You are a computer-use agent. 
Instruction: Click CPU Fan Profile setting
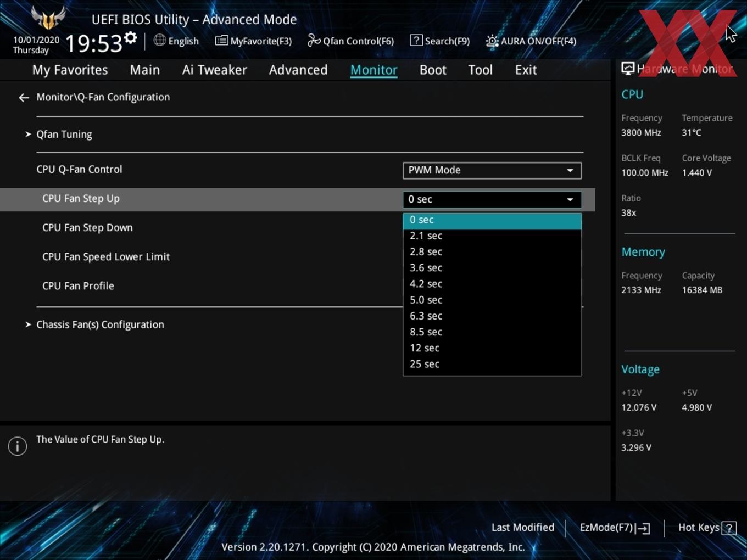click(x=78, y=286)
